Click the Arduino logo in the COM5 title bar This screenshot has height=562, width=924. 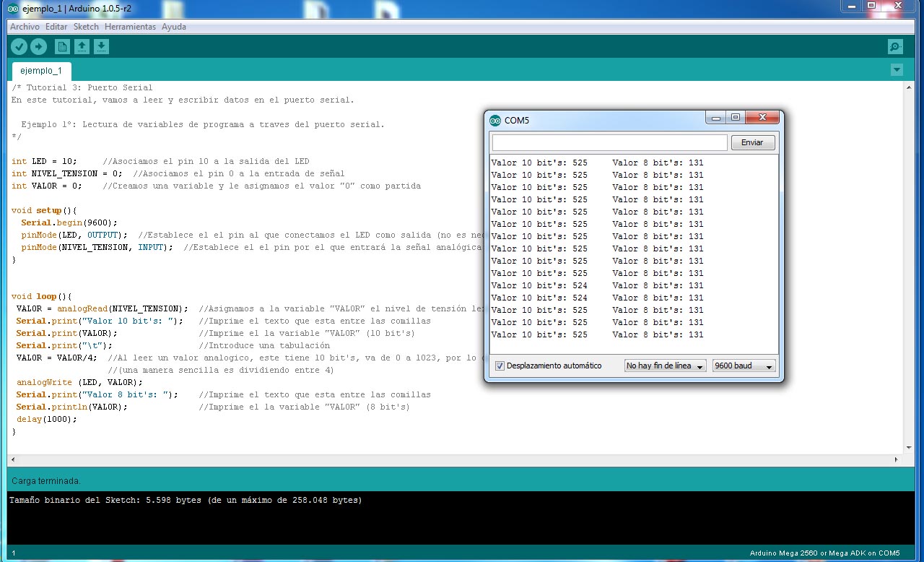coord(495,120)
